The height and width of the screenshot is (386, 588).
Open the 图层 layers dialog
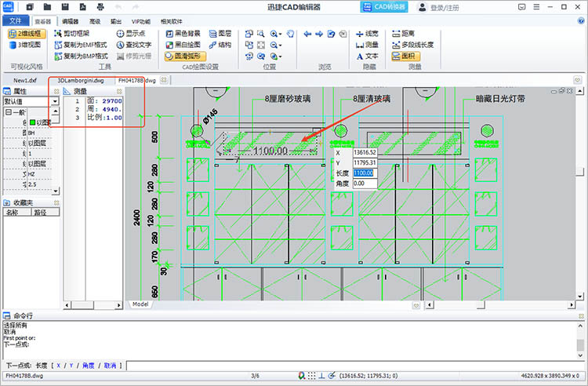(220, 34)
